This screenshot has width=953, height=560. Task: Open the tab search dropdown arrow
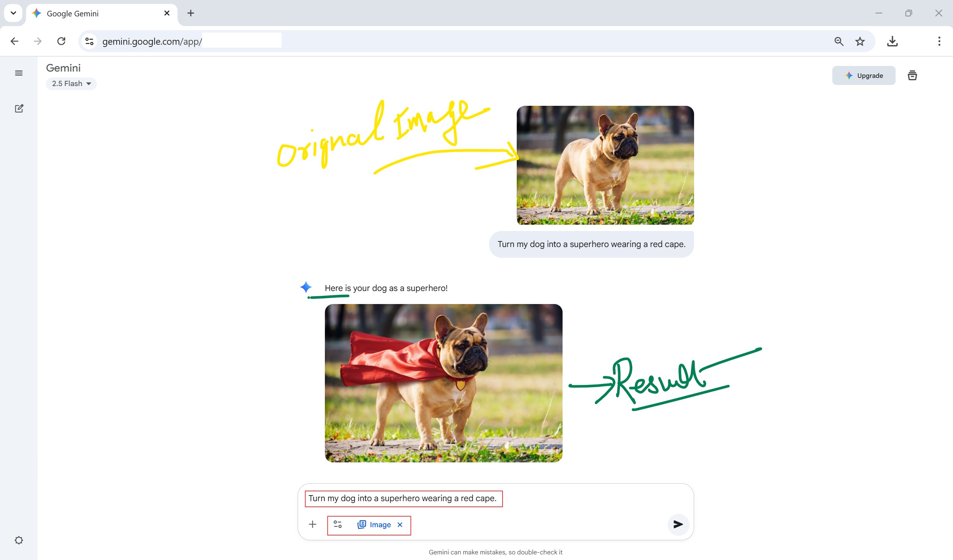coord(13,13)
